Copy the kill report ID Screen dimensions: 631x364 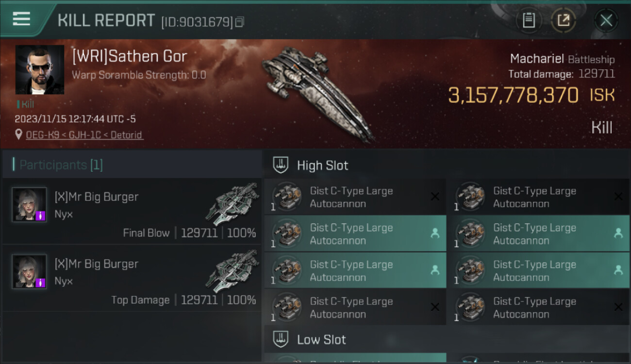(239, 22)
